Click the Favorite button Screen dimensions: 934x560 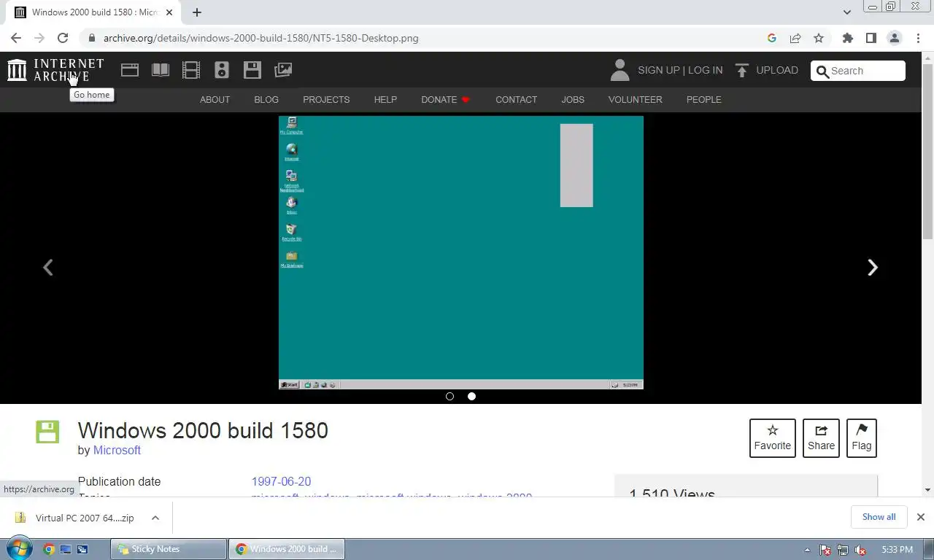(772, 438)
